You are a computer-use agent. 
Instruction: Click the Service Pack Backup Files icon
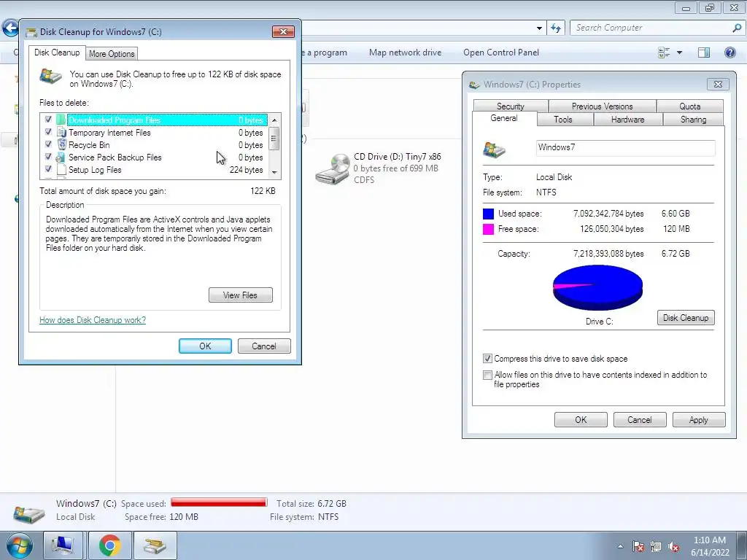tap(61, 157)
